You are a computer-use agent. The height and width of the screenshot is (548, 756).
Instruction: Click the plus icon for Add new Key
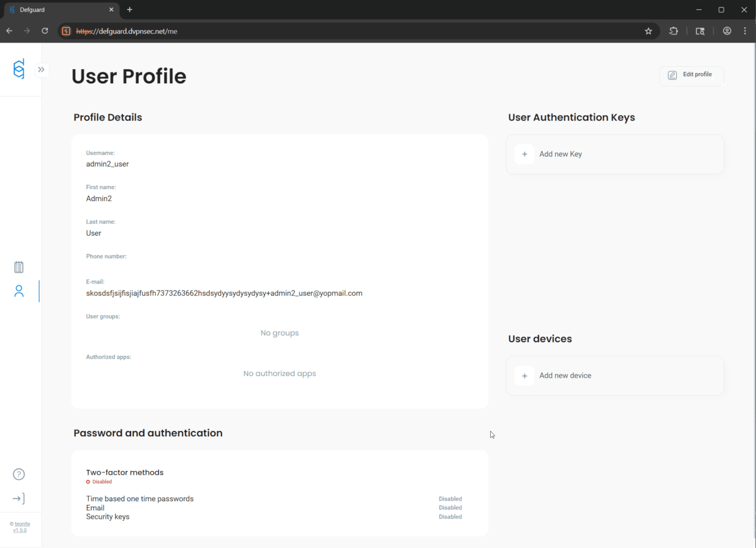pyautogui.click(x=524, y=154)
